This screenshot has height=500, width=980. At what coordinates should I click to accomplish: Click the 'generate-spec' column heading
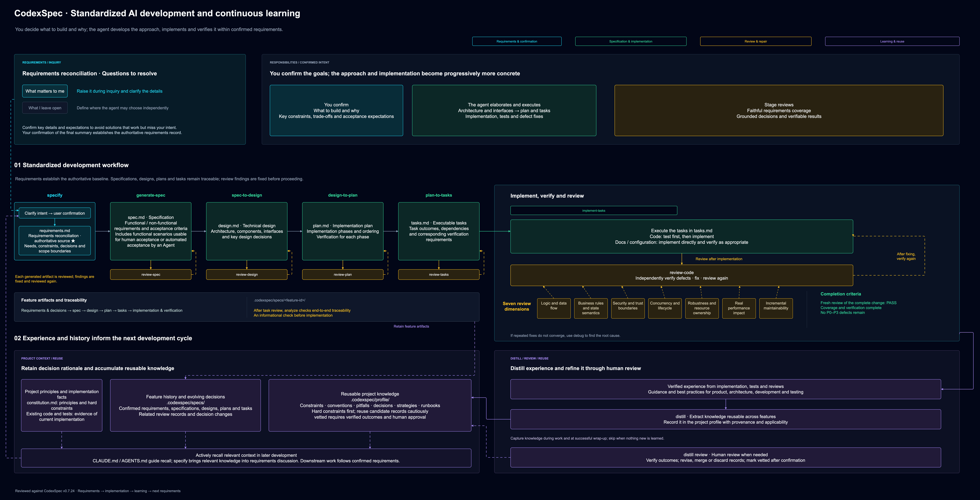click(151, 195)
